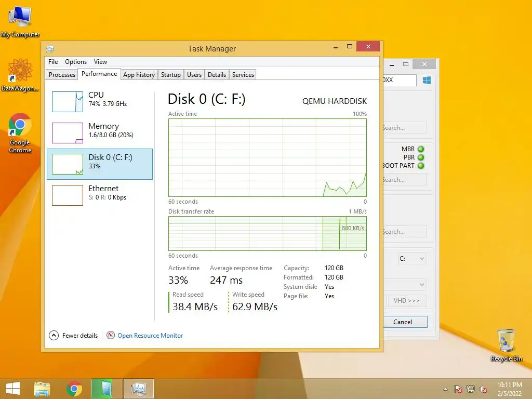Viewport: 532px width, 399px height.
Task: Click the PBR green status indicator
Action: [421, 157]
